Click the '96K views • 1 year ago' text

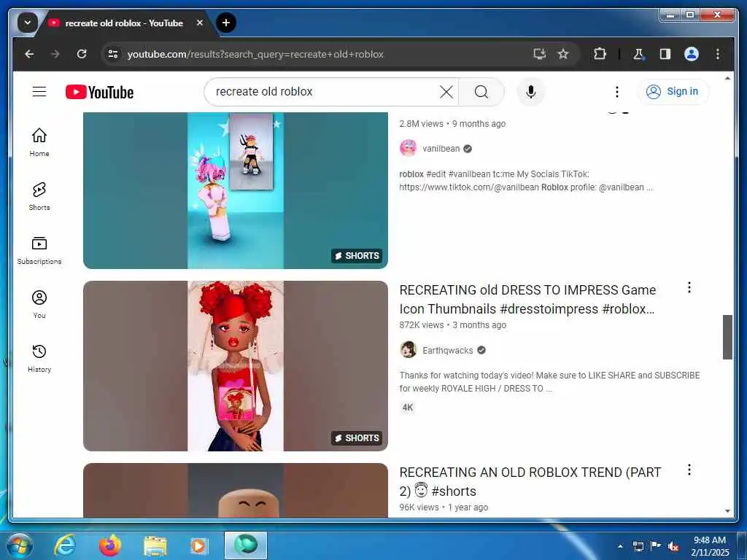click(444, 507)
